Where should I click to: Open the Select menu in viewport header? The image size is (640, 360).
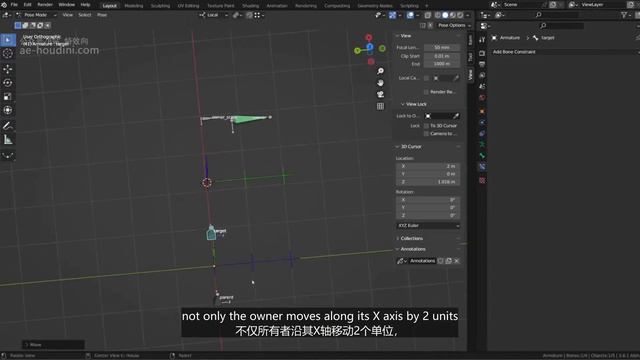click(84, 15)
